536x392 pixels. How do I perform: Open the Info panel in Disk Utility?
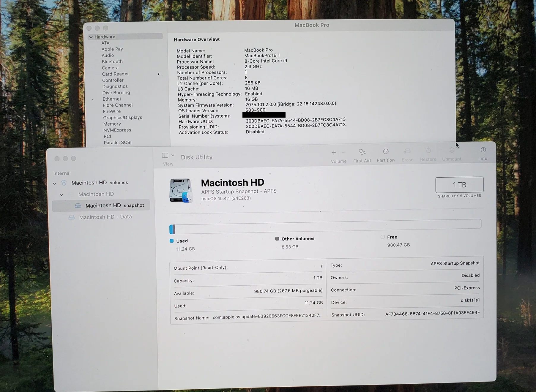[x=483, y=154]
